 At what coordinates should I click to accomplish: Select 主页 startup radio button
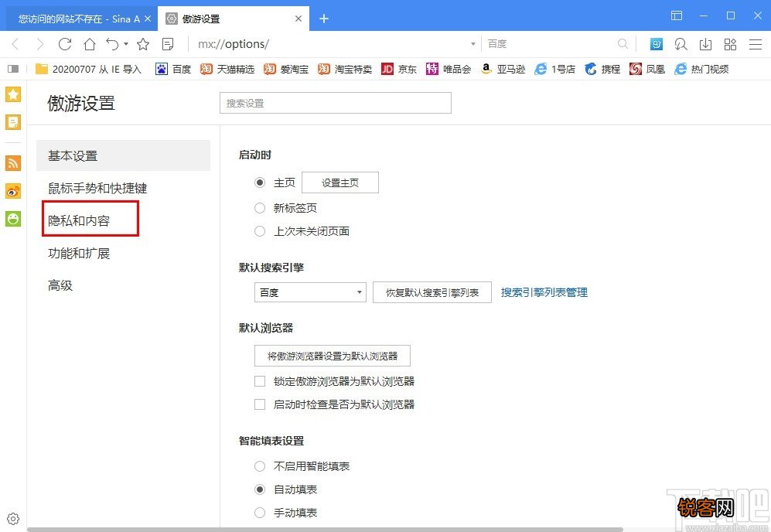tap(260, 183)
